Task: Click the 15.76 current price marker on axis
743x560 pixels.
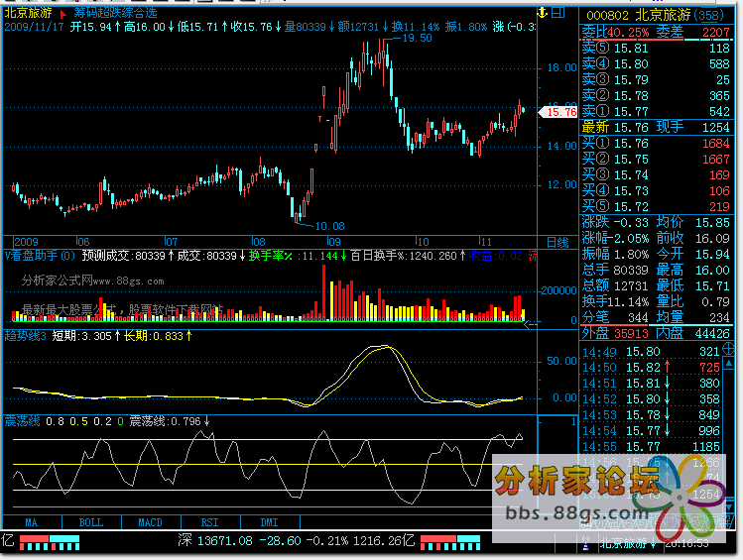Action: (x=558, y=112)
